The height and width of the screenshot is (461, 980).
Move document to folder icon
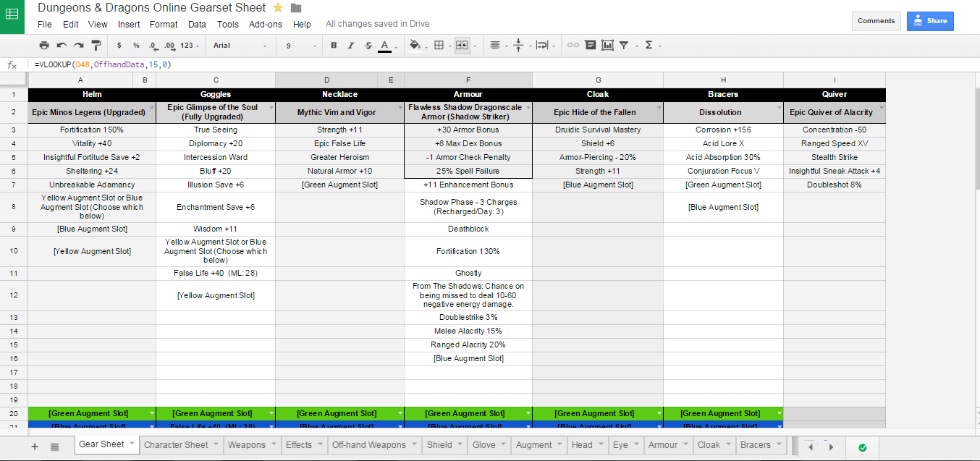(296, 8)
